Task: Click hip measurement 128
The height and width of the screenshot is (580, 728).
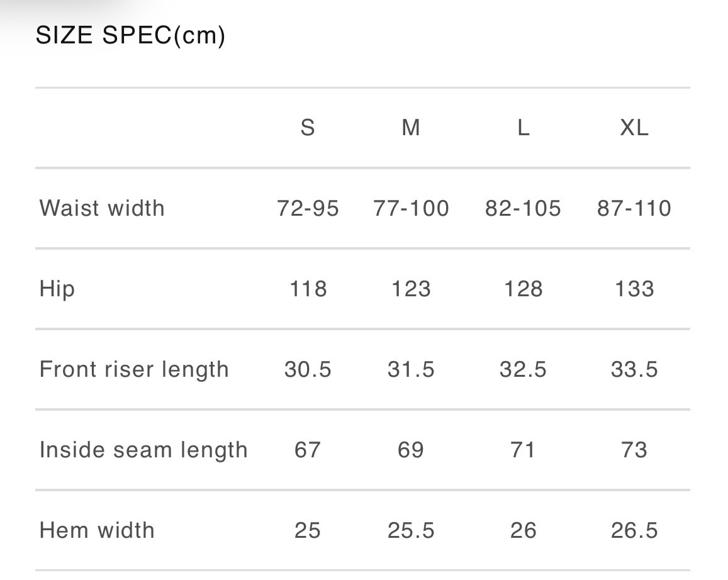Action: point(523,289)
